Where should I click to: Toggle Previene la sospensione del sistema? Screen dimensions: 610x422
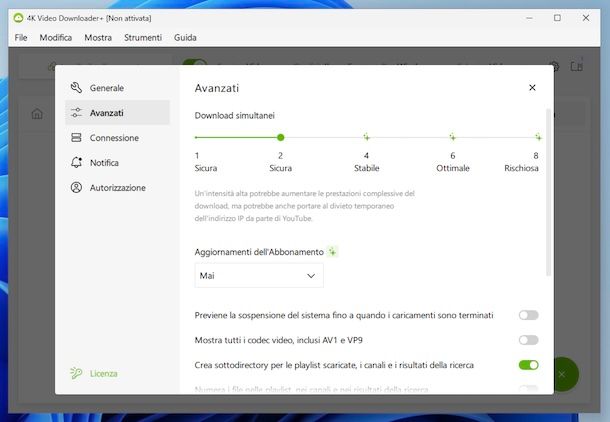pyautogui.click(x=528, y=315)
